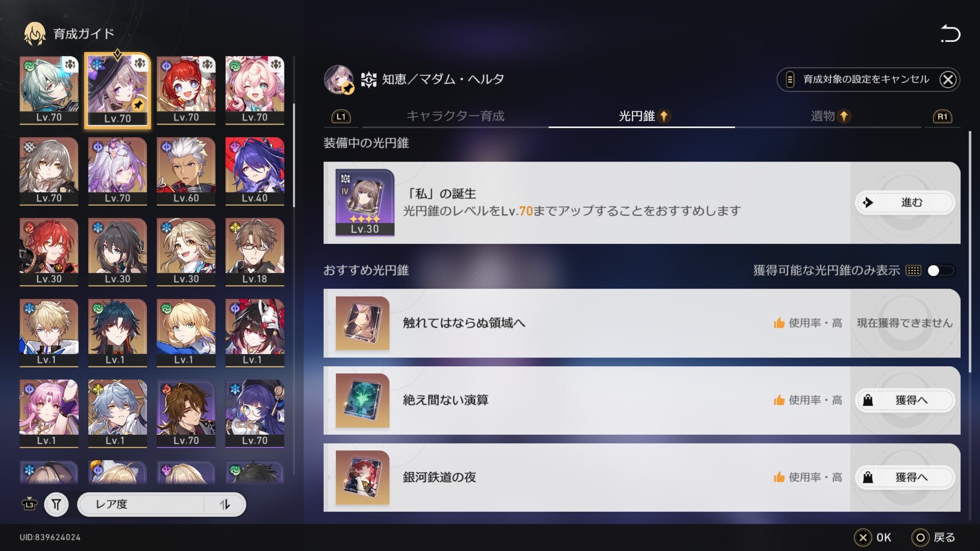Click the 絶え間ない演算 light cone icon
The width and height of the screenshot is (980, 551).
pyautogui.click(x=362, y=400)
